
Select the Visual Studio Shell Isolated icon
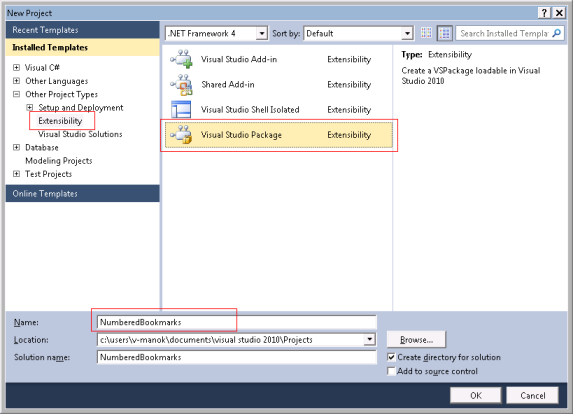[181, 109]
